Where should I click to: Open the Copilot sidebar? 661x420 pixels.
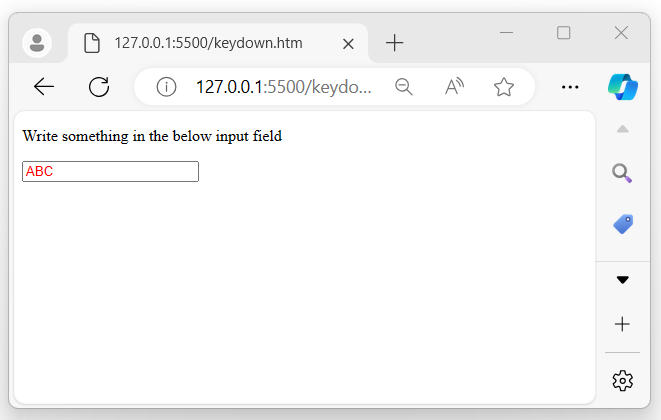tap(623, 87)
